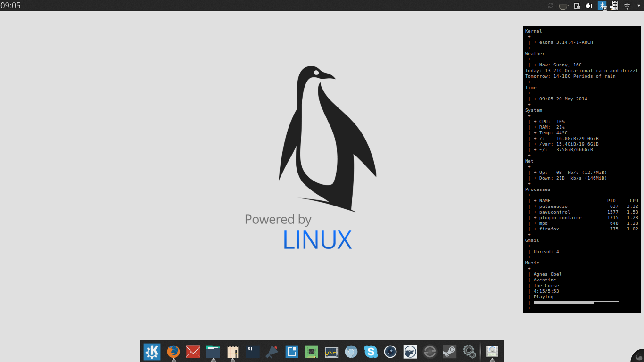Open the klipper clipboard tray icon
Screen dimensions: 644x362
tap(577, 6)
